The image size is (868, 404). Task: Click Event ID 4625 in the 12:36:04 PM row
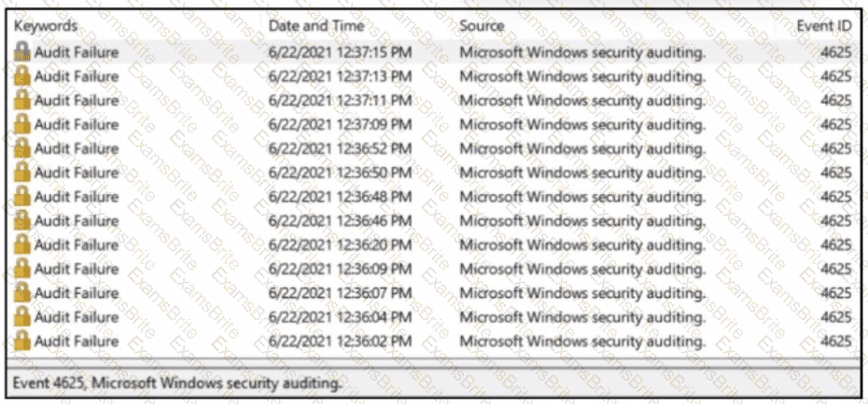(835, 317)
